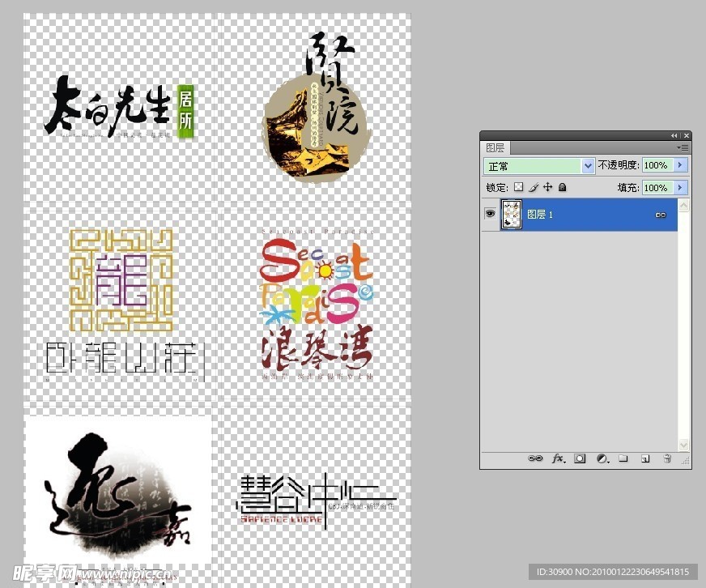This screenshot has width=706, height=588.
Task: Toggle lock image pixels brush icon
Action: coord(534,187)
